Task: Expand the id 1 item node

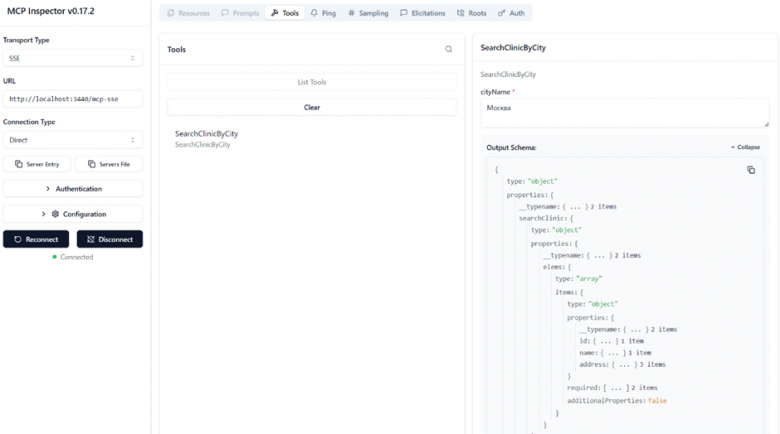Action: 611,341
